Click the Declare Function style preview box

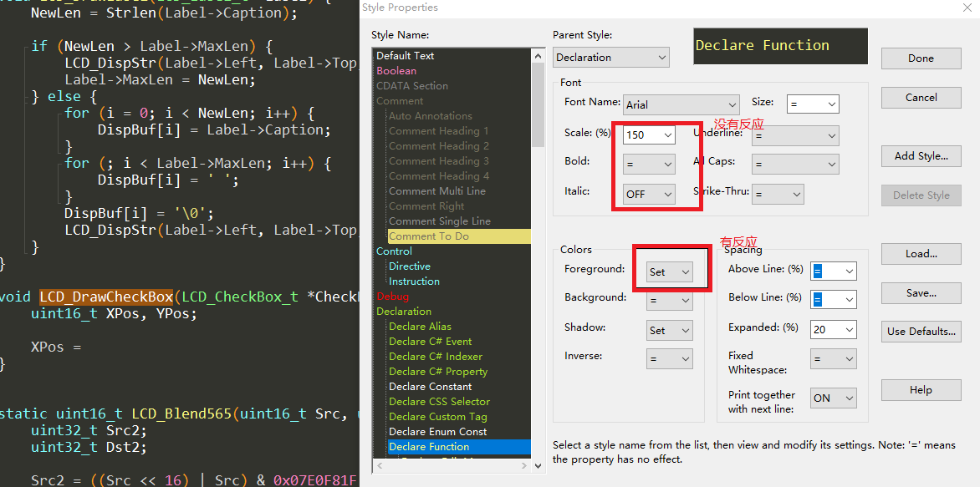tap(780, 46)
